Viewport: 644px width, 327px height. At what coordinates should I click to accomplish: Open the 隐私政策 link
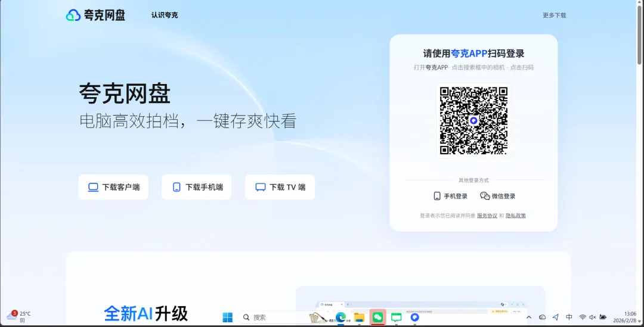(x=515, y=216)
